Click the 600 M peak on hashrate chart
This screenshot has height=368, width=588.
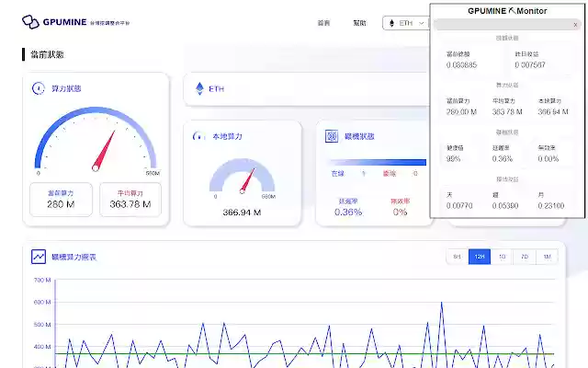[x=441, y=303]
